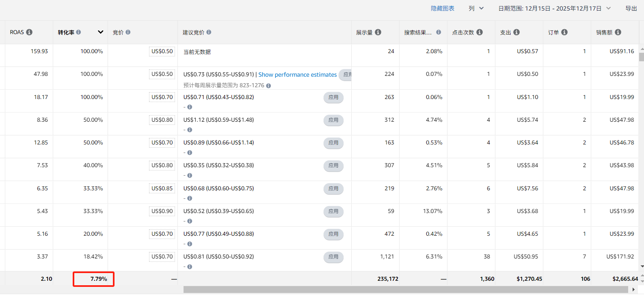644x297 pixels.
Task: Click the info icon beside 展示量
Action: pos(378,32)
